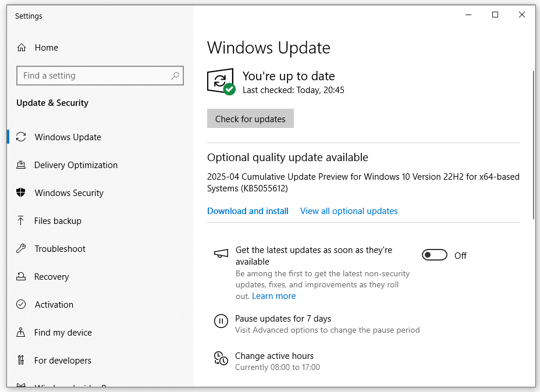Click the For developers tools icon
Screen dimensions: 540x392
tap(21, 360)
